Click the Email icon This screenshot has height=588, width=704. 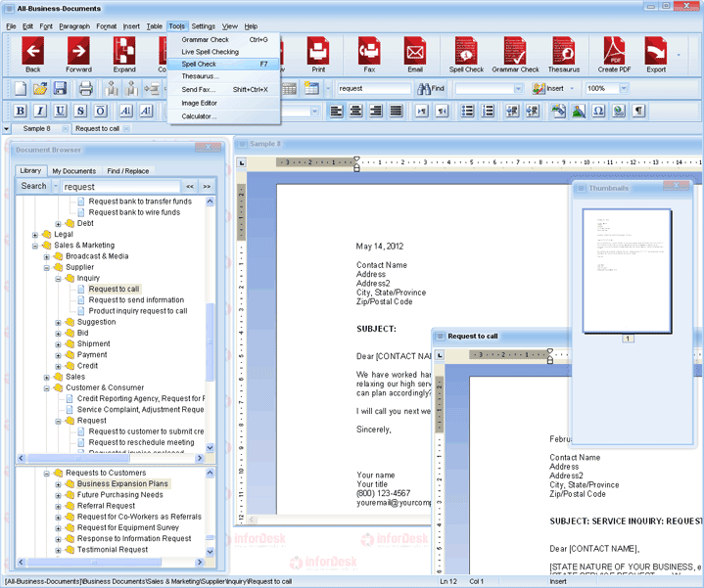415,55
